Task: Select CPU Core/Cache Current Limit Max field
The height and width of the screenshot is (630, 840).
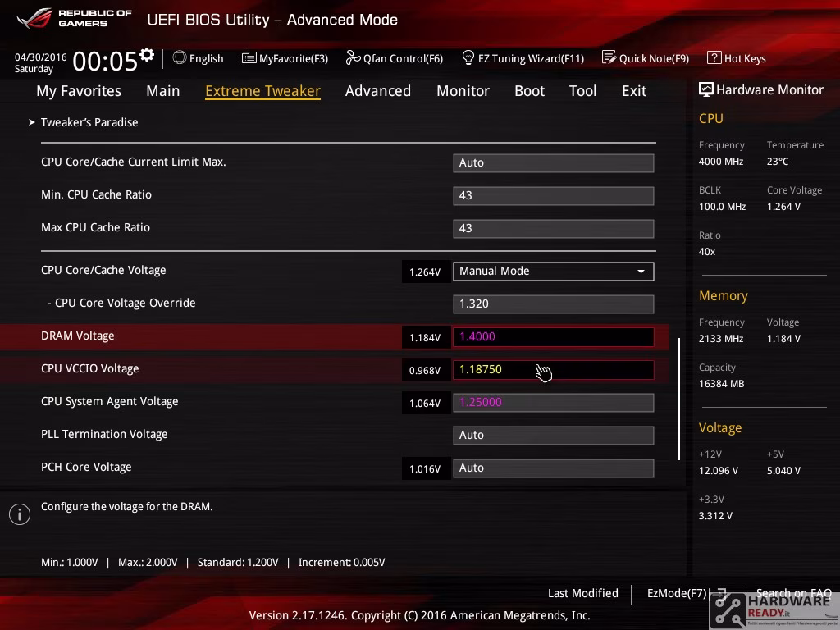Action: click(554, 163)
